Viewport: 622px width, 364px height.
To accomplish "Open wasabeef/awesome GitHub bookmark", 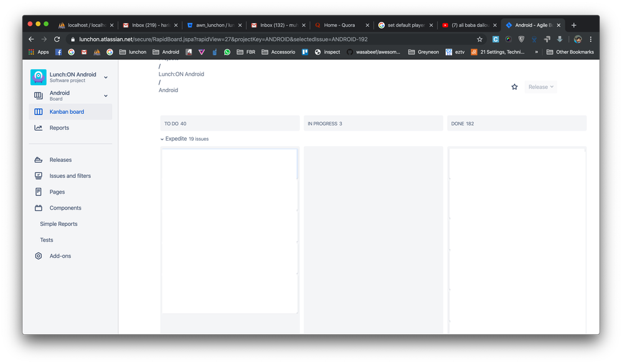I will pyautogui.click(x=374, y=52).
